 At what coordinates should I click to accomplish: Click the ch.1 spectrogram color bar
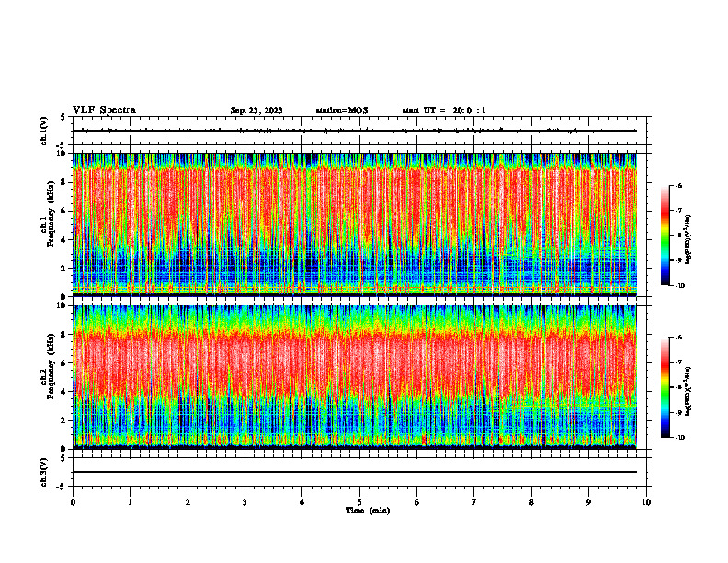(665, 236)
